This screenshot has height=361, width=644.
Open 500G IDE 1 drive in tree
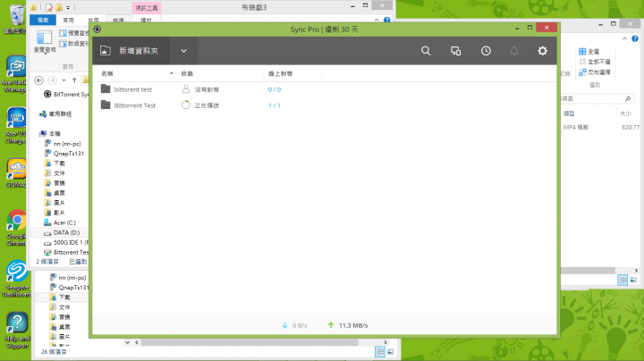point(65,242)
